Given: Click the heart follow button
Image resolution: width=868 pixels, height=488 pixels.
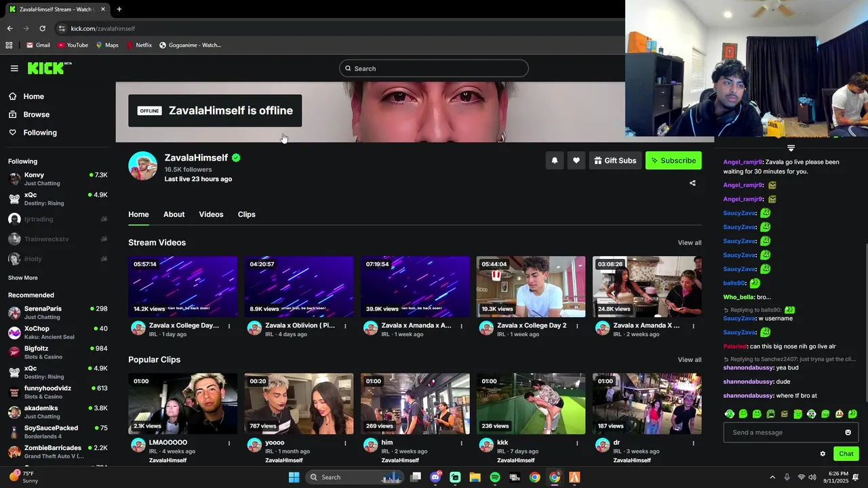Looking at the screenshot, I should click(x=576, y=161).
